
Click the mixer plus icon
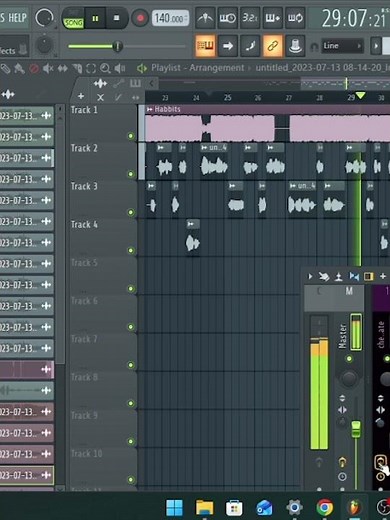pos(383,276)
